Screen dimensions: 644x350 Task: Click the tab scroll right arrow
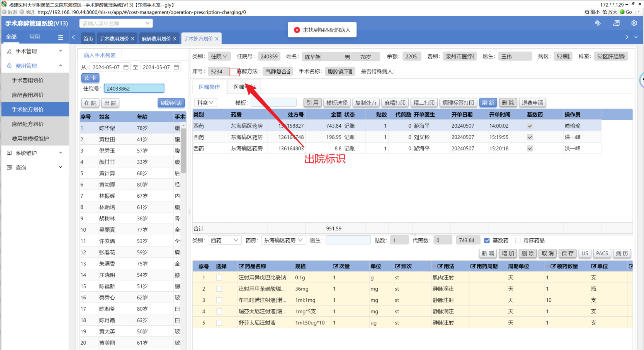[x=627, y=37]
